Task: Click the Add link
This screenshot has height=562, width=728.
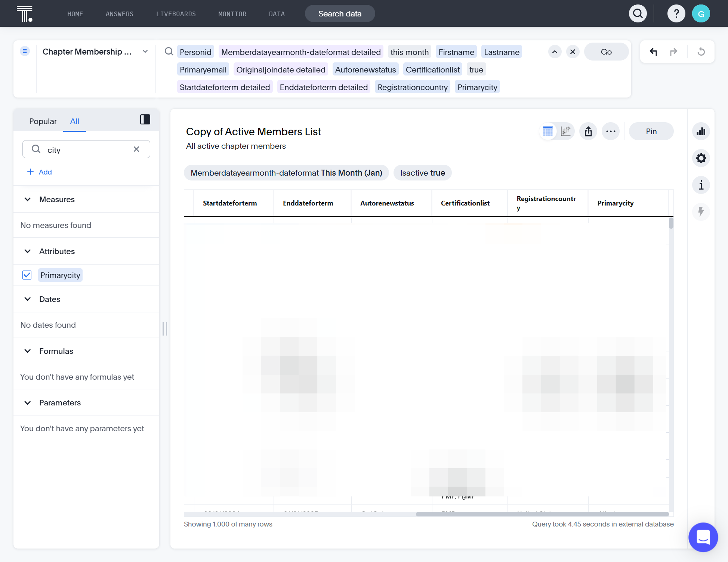Action: click(40, 172)
